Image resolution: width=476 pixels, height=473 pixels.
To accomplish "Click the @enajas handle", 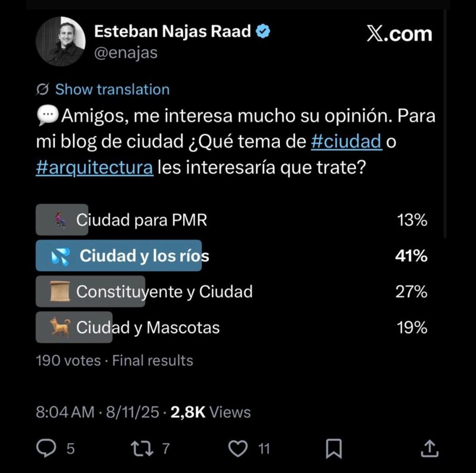I will (126, 53).
